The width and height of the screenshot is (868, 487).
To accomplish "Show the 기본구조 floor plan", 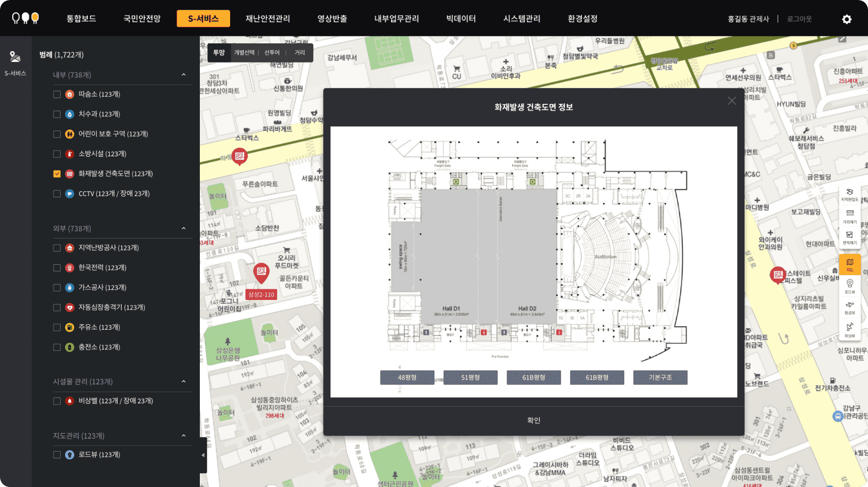I will pyautogui.click(x=660, y=378).
